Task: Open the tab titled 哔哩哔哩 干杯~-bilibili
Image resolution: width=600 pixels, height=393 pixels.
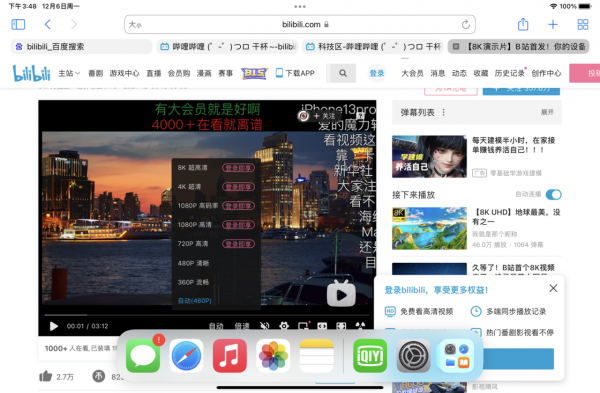Action: point(227,47)
